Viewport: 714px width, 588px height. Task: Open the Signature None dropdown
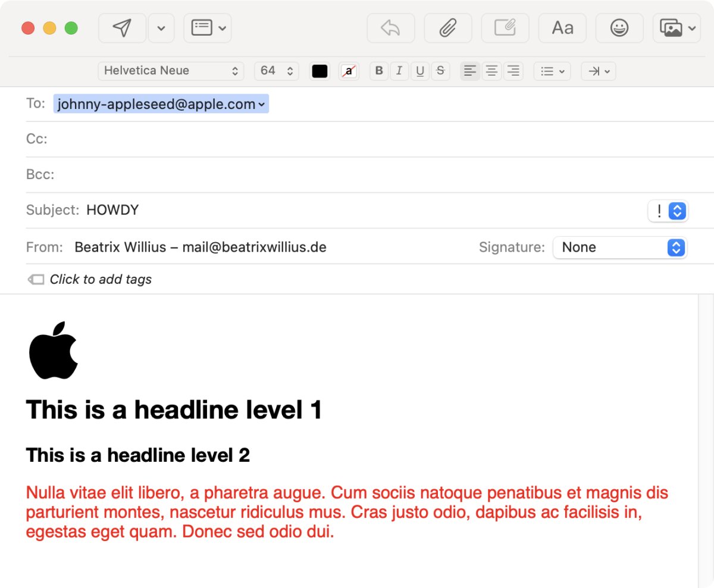coord(619,248)
